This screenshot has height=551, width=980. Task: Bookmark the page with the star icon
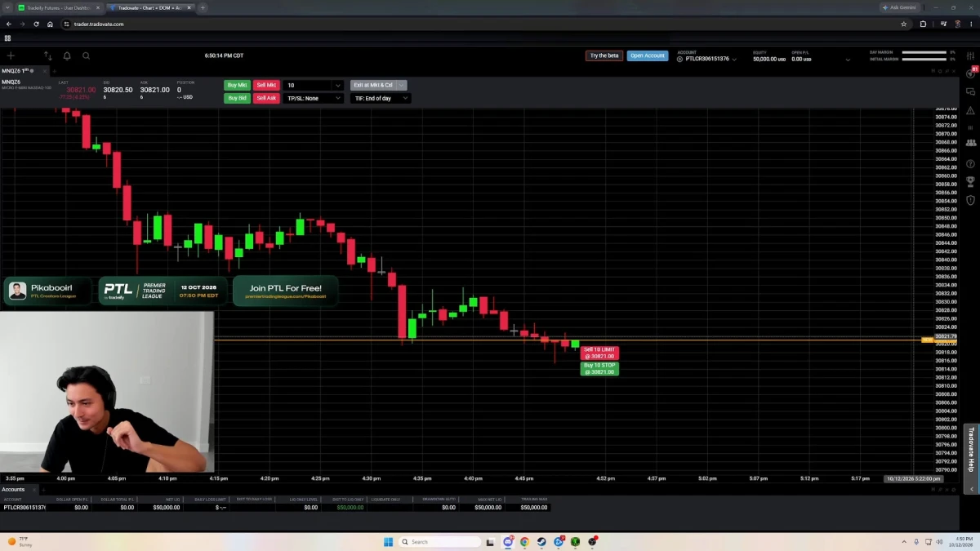[x=903, y=24]
